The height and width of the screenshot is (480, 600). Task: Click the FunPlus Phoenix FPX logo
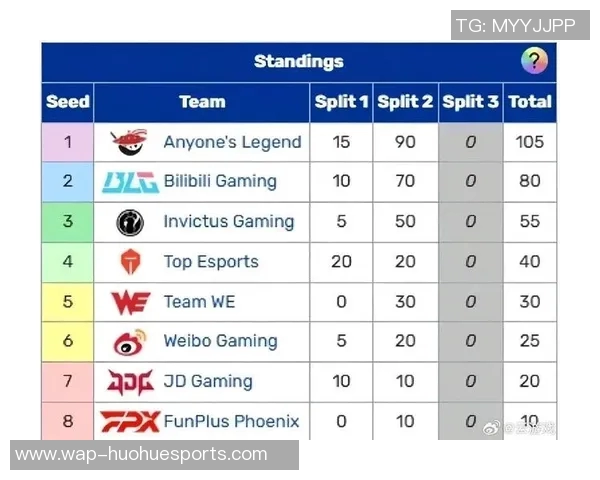(x=131, y=422)
